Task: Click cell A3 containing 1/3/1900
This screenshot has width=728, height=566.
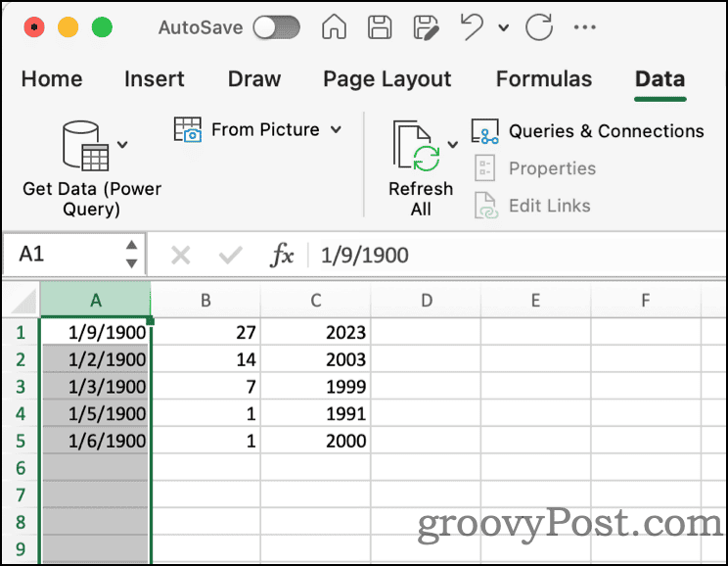Action: coord(96,387)
